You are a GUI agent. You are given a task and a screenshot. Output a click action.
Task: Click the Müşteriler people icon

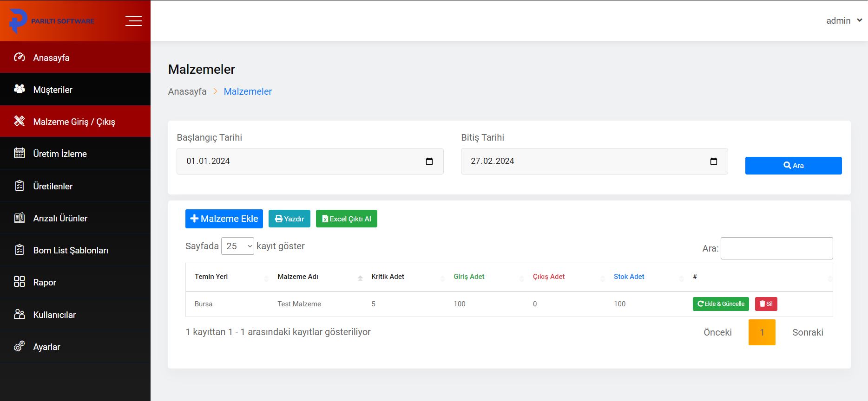pos(20,89)
